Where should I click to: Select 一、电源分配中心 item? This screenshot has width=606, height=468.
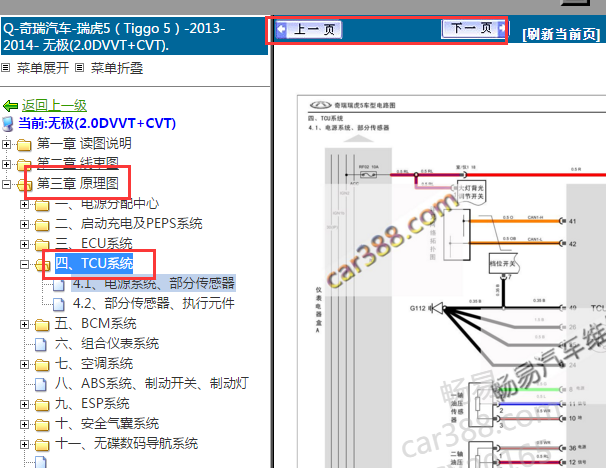(x=107, y=203)
